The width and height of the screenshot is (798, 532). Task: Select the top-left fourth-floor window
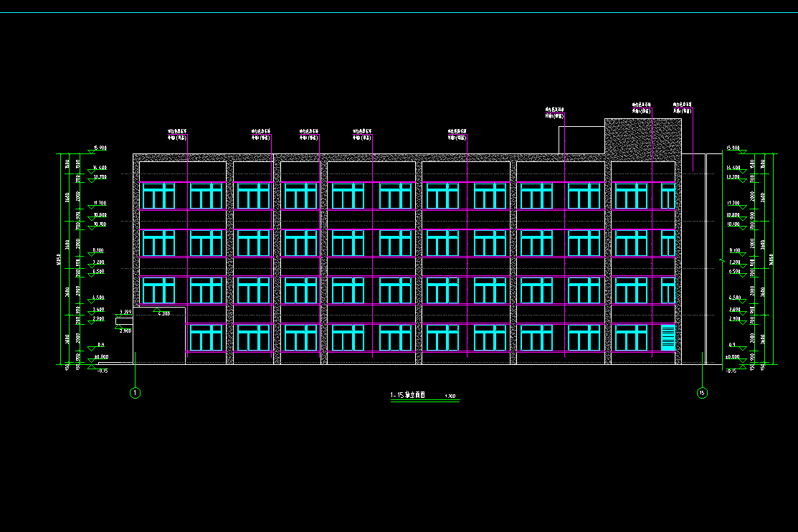(158, 196)
